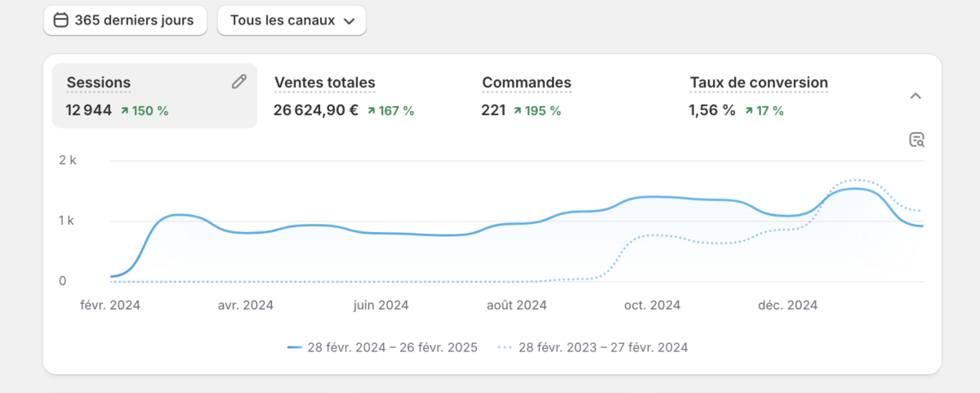Click the 195 % orders change indicator
980x393 pixels.
pos(537,111)
